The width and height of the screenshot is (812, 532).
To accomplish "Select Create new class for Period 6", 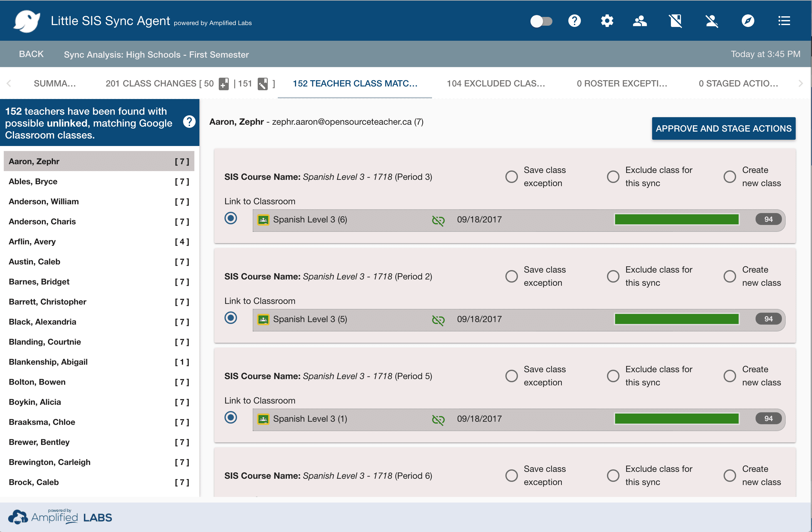I will (x=730, y=475).
